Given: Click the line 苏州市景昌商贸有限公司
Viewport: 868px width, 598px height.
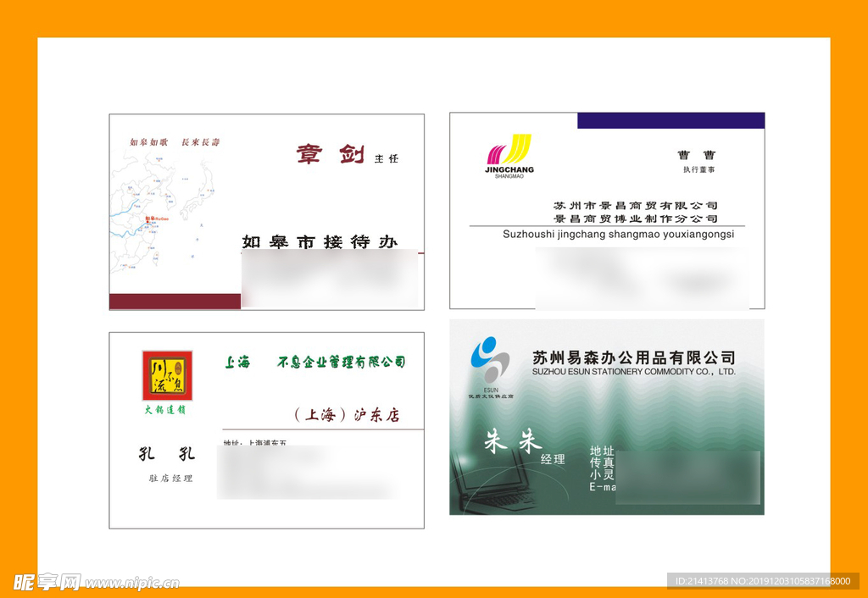Looking at the screenshot, I should point(636,206).
